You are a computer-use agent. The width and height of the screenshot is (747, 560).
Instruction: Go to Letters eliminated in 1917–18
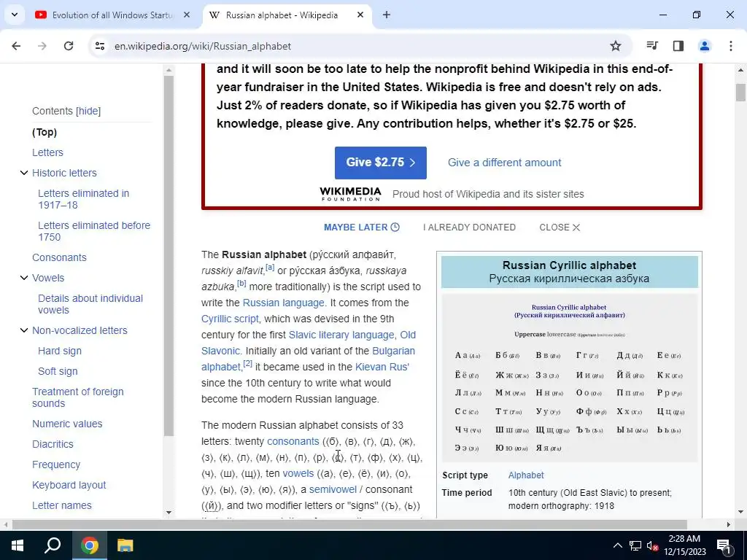point(83,199)
